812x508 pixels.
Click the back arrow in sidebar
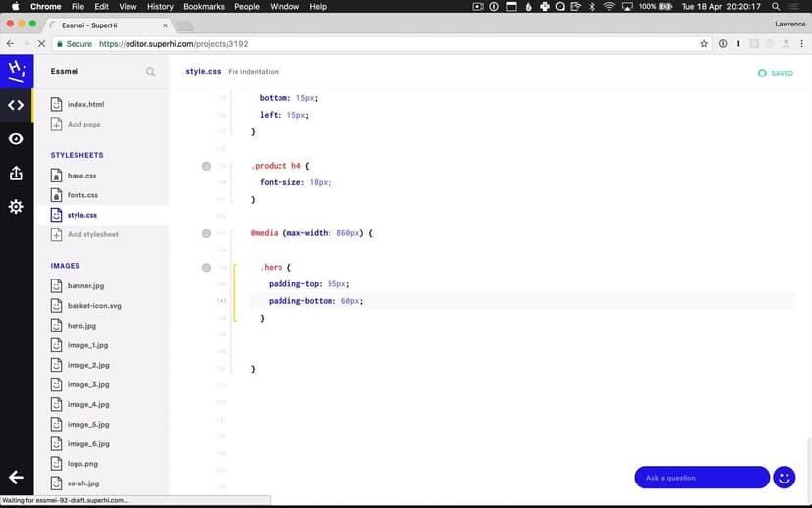coord(16,477)
